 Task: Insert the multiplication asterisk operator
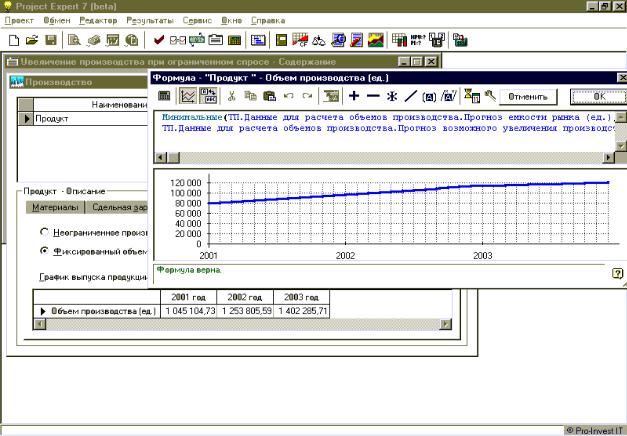392,96
